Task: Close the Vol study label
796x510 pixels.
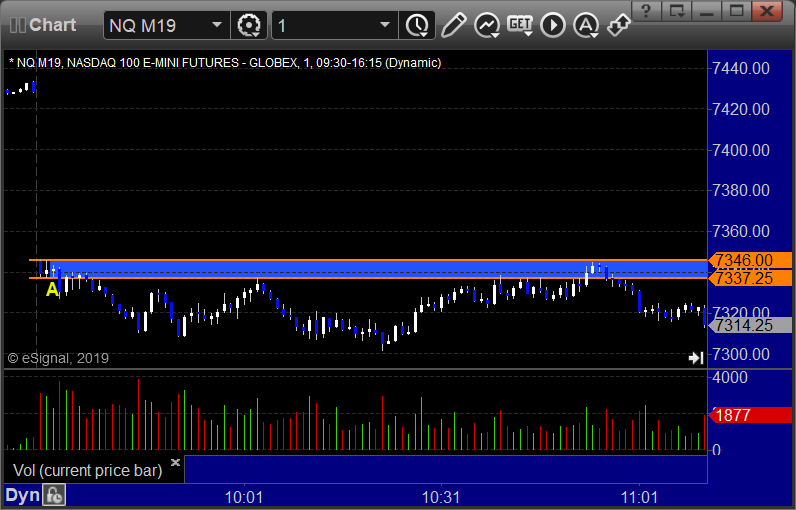Action: [x=175, y=463]
